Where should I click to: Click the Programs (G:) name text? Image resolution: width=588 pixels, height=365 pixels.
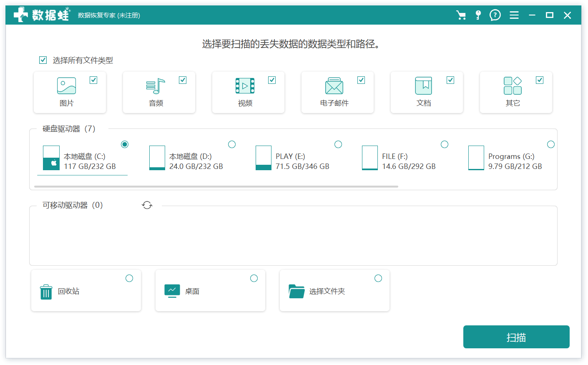pos(511,156)
